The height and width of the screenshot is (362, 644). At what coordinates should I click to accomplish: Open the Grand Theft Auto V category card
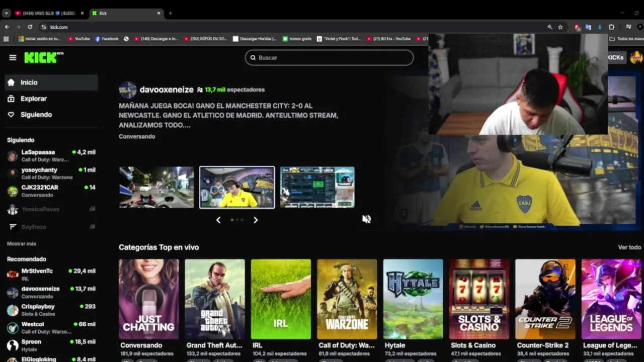pos(215,299)
